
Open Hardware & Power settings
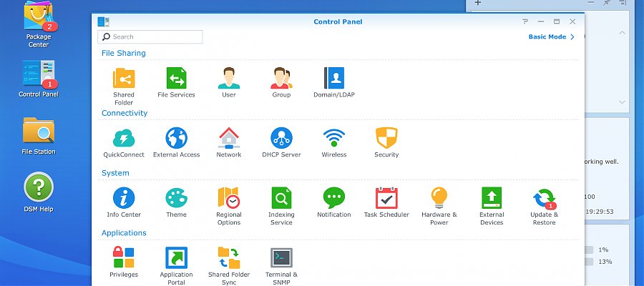[439, 198]
